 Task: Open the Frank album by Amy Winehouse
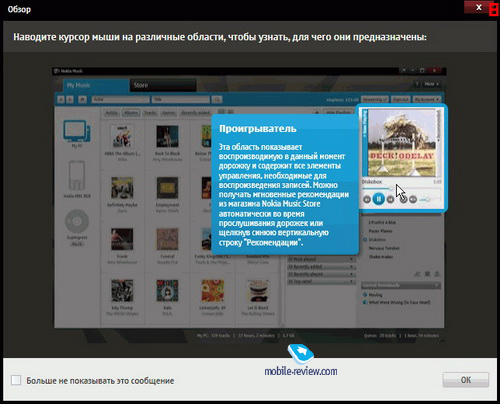click(122, 239)
